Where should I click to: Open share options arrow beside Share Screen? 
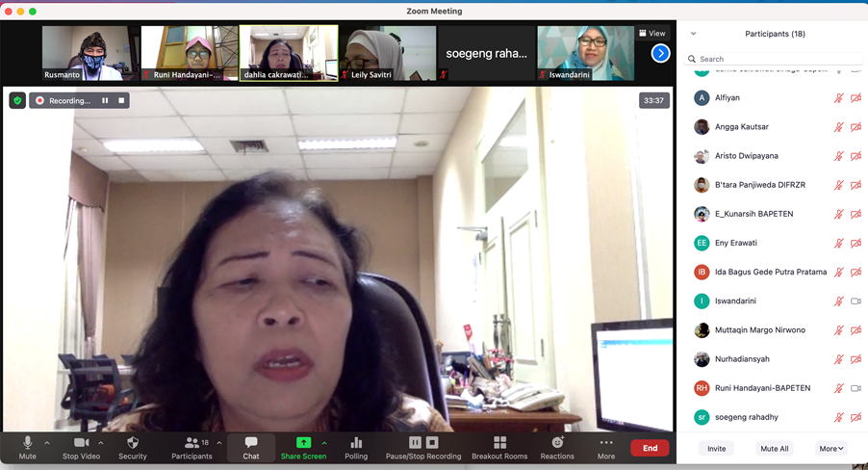tap(324, 443)
